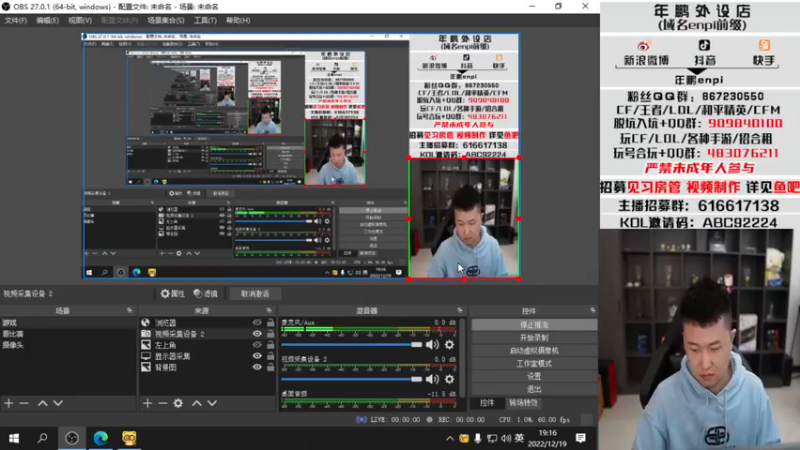Select the 视频采集设备 2 source row
The height and width of the screenshot is (450, 800).
[207, 334]
